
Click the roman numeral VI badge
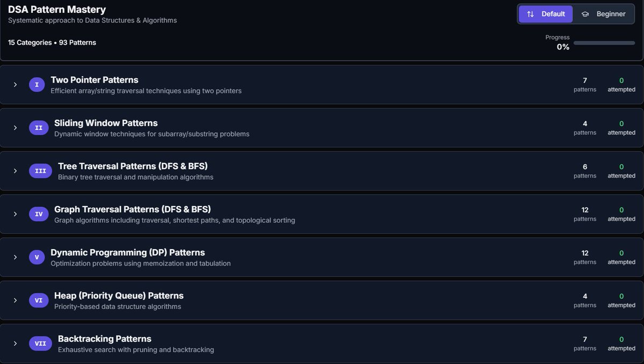(39, 300)
